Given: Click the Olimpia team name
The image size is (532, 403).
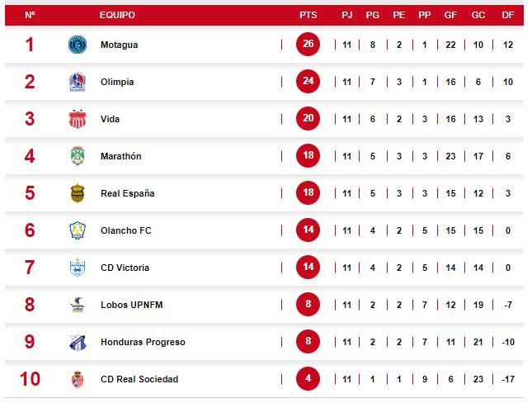Looking at the screenshot, I should (117, 82).
